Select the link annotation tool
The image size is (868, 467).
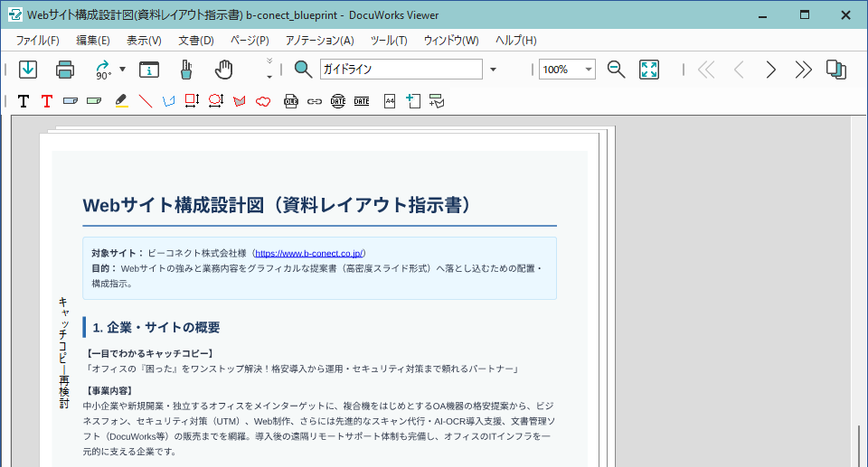click(x=315, y=101)
